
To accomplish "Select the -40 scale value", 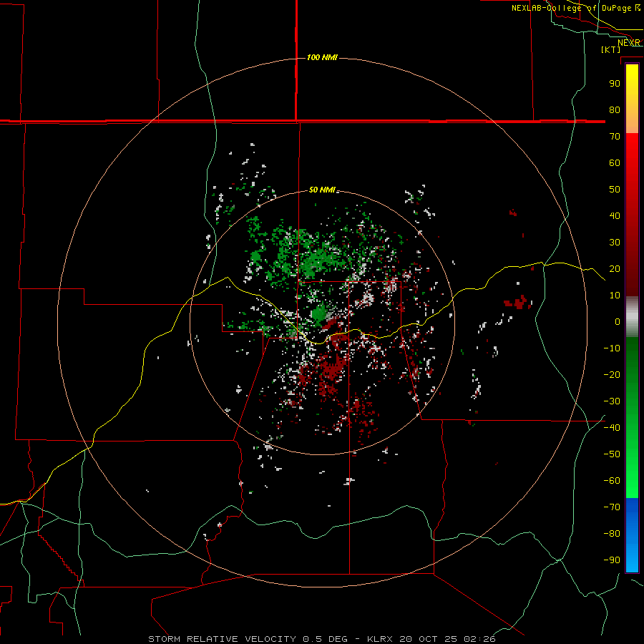I will pos(612,428).
